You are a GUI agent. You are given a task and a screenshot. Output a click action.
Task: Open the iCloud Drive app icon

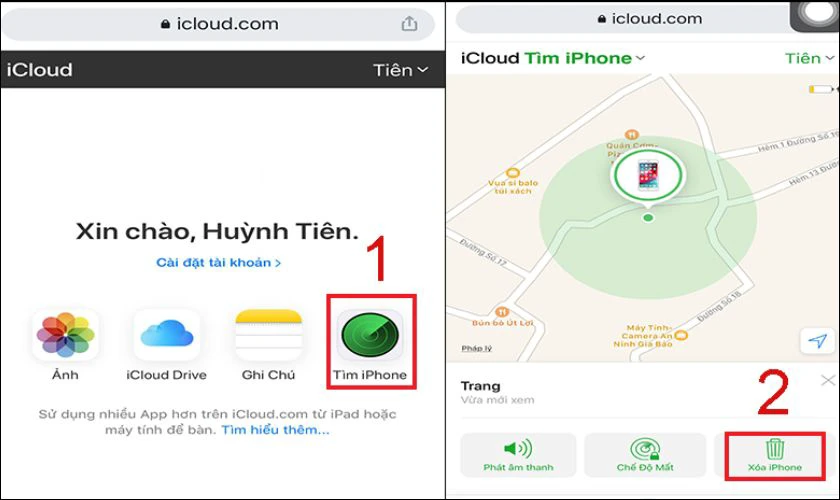[167, 335]
